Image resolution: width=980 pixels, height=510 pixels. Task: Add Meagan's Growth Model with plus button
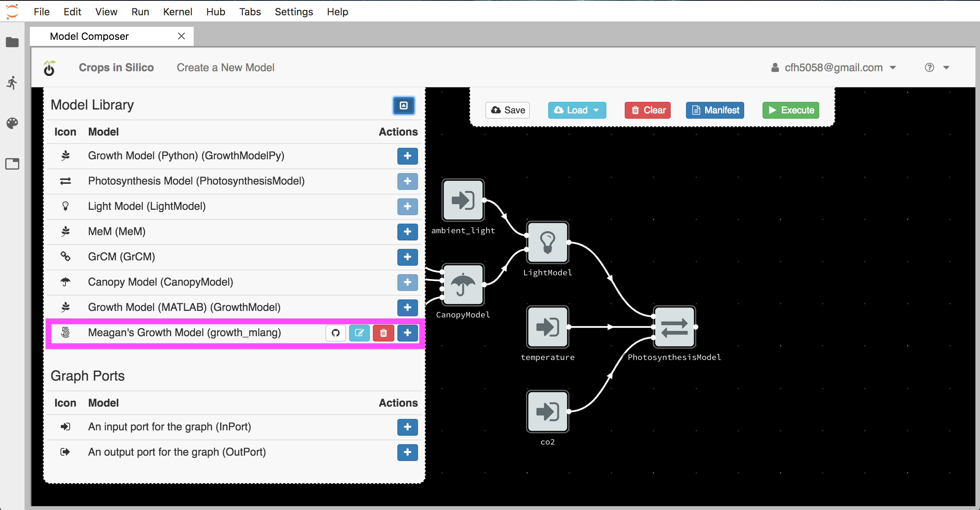coord(407,333)
